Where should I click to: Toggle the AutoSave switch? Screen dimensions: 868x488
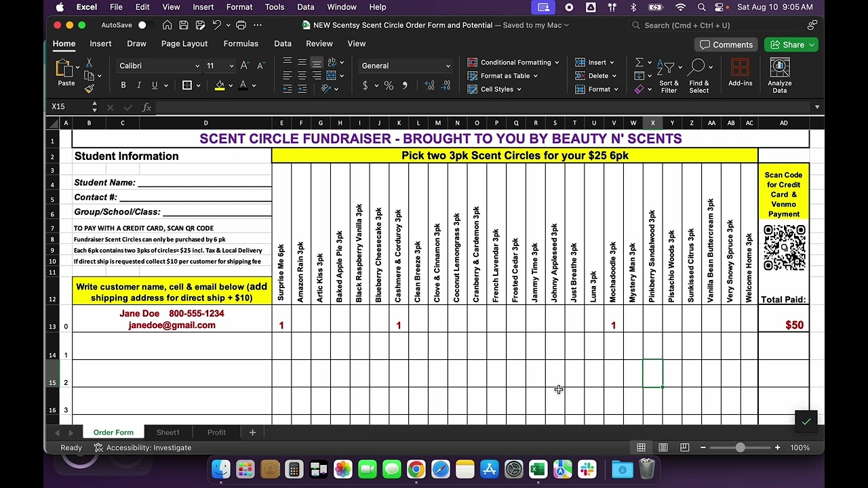point(145,25)
